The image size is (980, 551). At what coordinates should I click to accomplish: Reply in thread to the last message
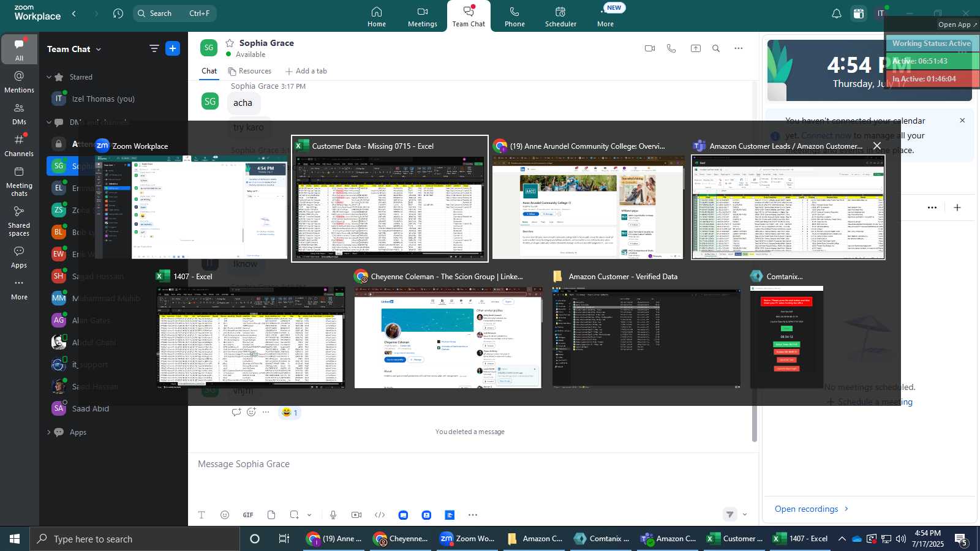coord(236,412)
